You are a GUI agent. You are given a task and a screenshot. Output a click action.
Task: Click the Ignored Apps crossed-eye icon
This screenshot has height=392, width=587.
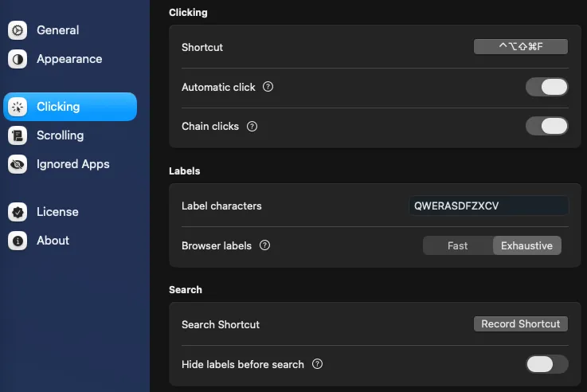tap(18, 164)
